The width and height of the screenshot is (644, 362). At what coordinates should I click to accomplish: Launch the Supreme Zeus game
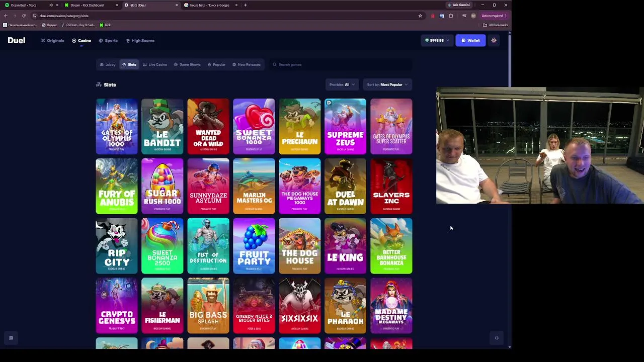346,126
